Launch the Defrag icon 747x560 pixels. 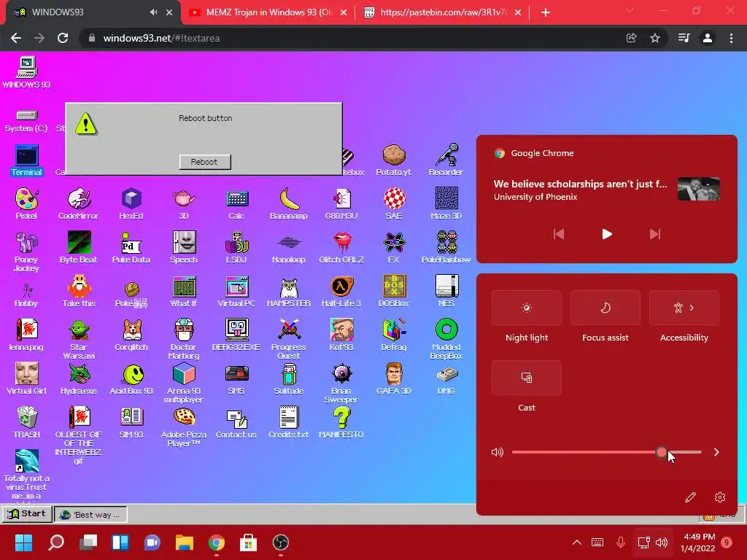394,335
